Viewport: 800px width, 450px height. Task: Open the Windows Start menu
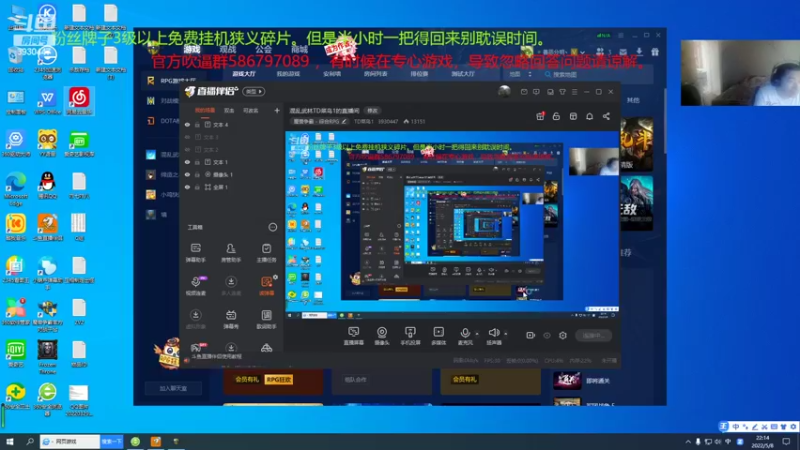(9, 441)
